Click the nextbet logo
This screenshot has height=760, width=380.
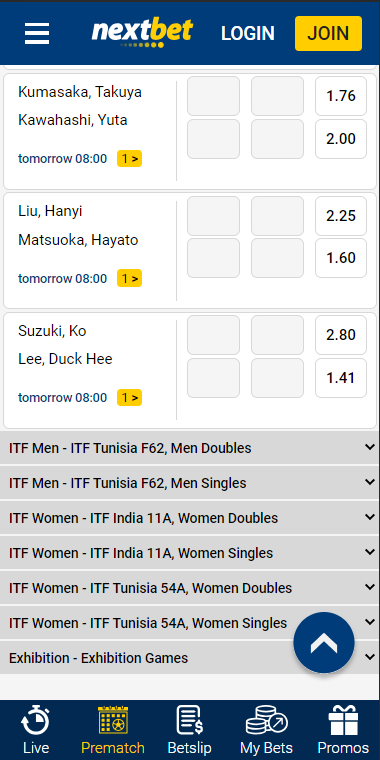(x=142, y=33)
